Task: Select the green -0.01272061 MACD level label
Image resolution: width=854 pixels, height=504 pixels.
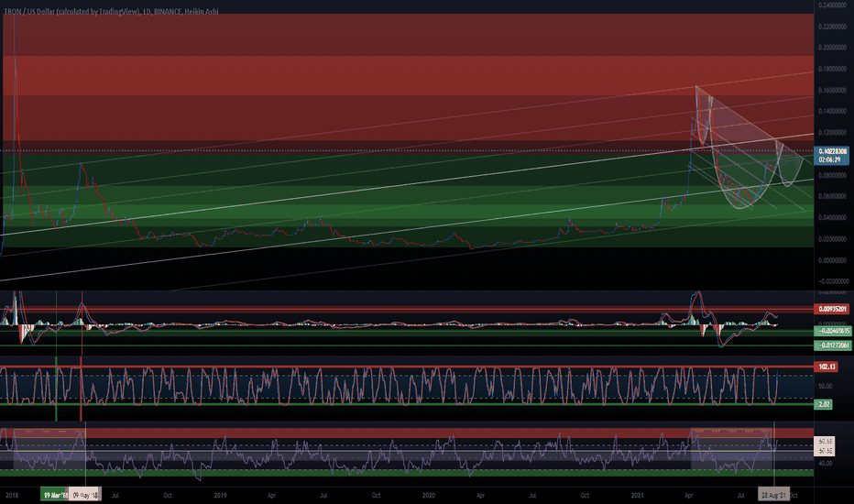Action: coord(833,345)
